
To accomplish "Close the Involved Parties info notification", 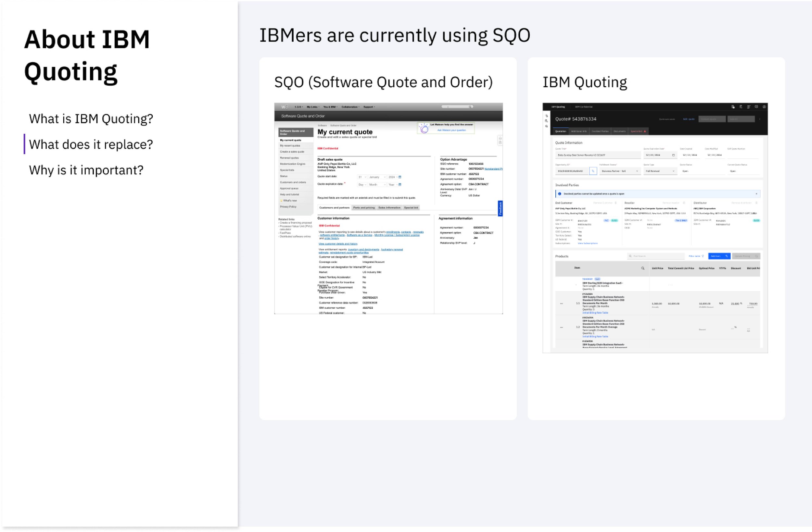I will point(756,194).
